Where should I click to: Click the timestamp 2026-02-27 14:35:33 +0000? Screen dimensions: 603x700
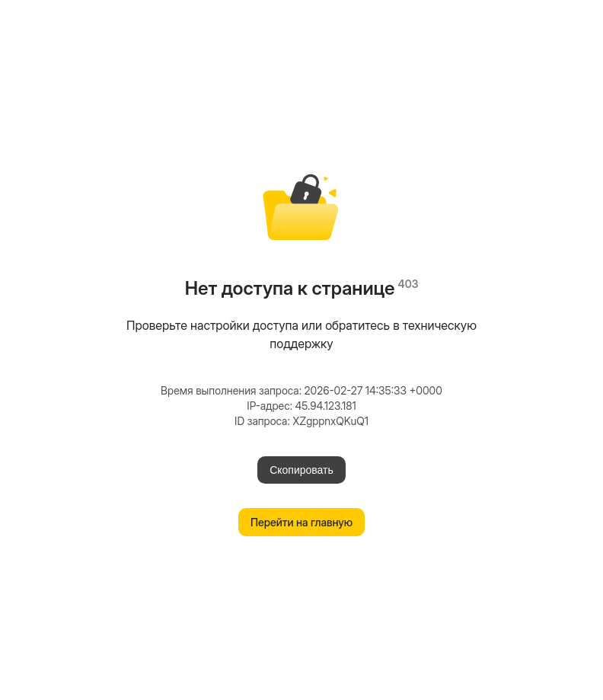pos(373,391)
